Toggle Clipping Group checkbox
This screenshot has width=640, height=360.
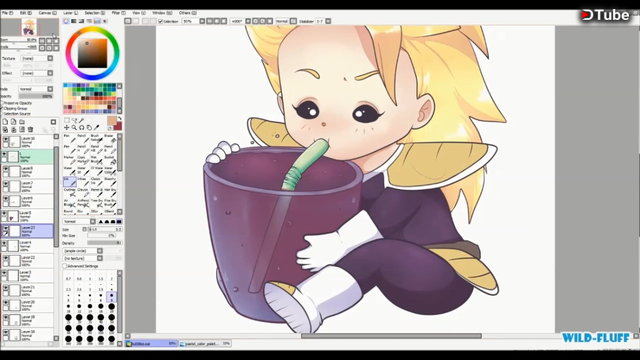tap(2, 109)
